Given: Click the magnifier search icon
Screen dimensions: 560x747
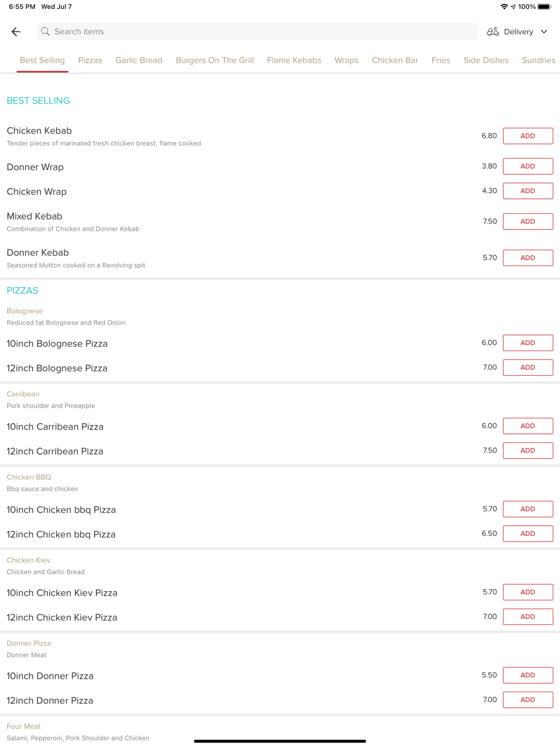Looking at the screenshot, I should point(45,32).
